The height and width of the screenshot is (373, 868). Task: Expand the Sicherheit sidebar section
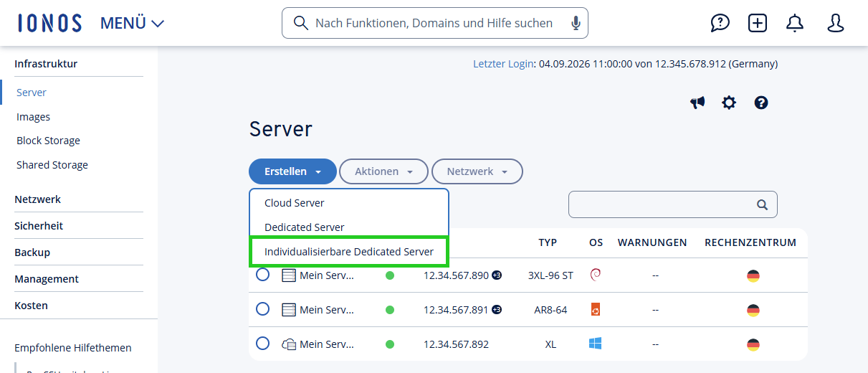39,226
